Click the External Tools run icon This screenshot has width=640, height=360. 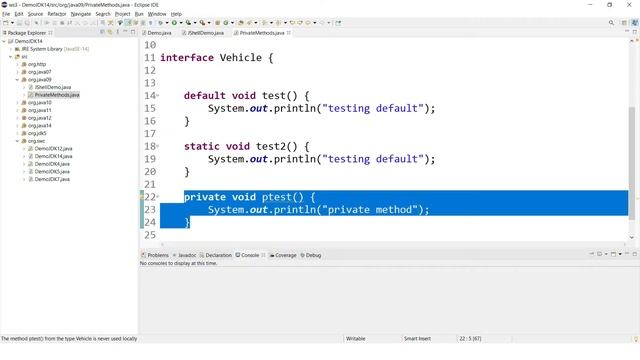202,23
